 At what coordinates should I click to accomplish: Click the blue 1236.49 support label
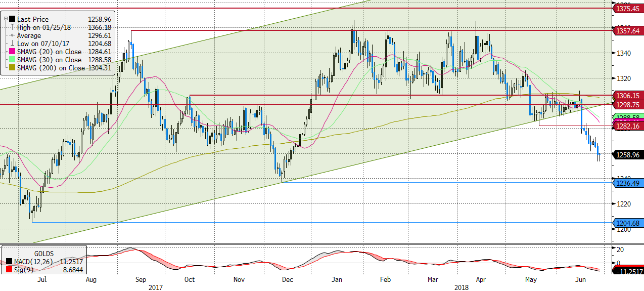pos(628,183)
